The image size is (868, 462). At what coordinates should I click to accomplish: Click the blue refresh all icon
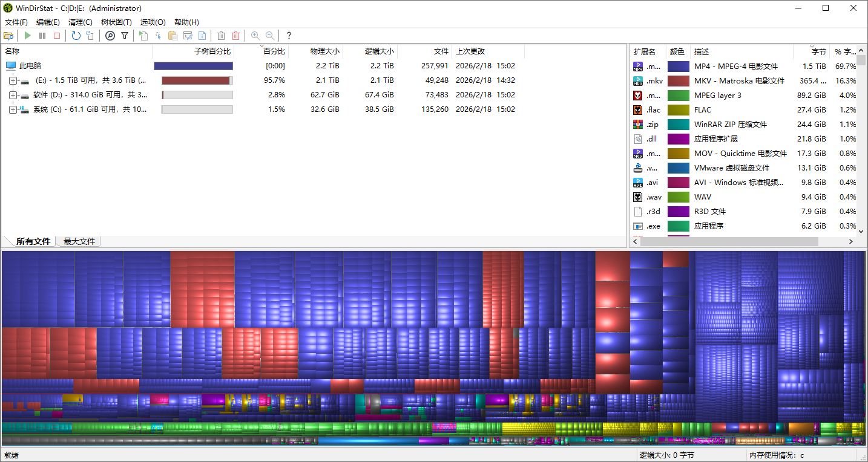point(76,36)
